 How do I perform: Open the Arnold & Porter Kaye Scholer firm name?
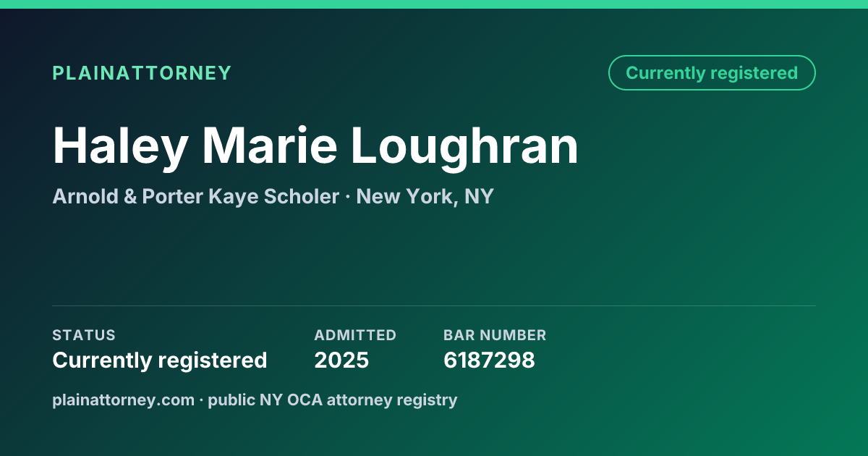click(x=195, y=197)
